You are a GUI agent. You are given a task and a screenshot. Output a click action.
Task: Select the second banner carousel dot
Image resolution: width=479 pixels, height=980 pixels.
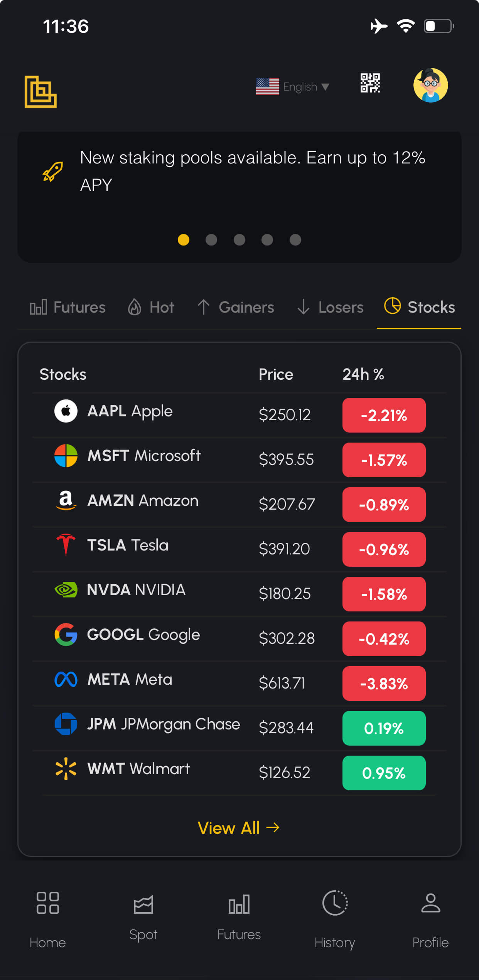[211, 240]
